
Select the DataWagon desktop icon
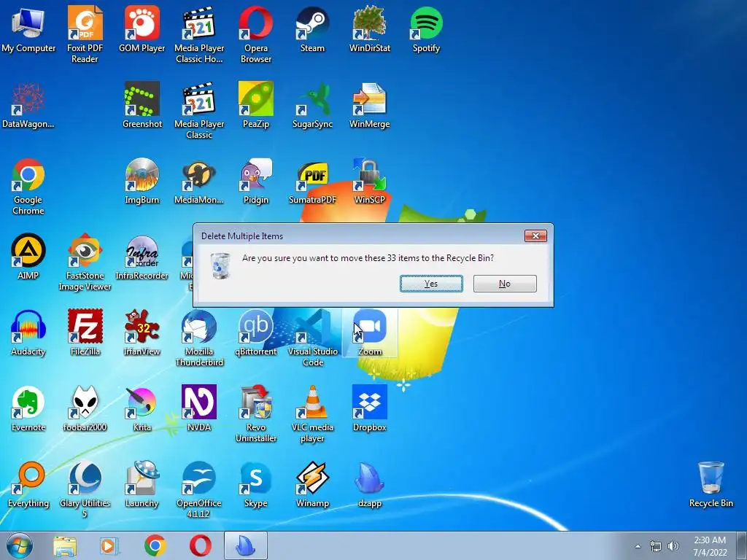(28, 105)
